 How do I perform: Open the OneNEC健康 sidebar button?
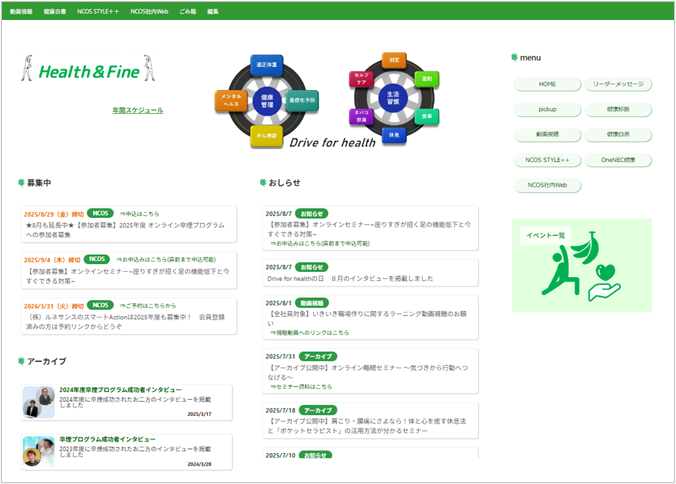coord(617,160)
